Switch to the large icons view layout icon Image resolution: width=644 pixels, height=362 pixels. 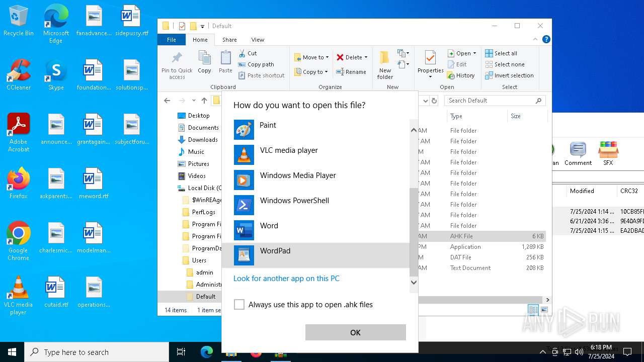(544, 310)
